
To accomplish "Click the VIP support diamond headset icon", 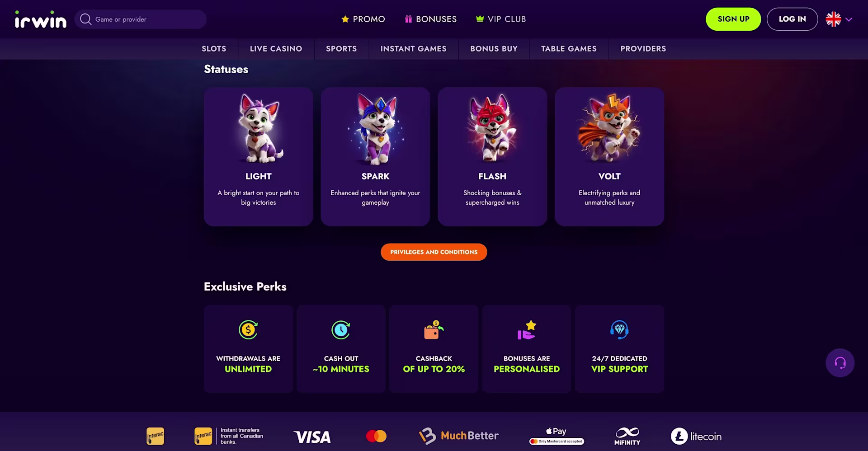I will pyautogui.click(x=619, y=329).
